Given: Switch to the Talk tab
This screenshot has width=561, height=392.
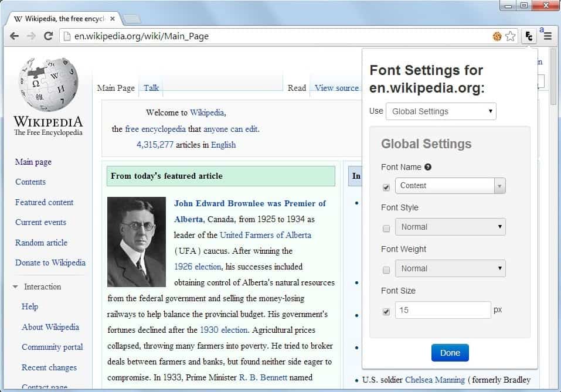Looking at the screenshot, I should pos(151,88).
